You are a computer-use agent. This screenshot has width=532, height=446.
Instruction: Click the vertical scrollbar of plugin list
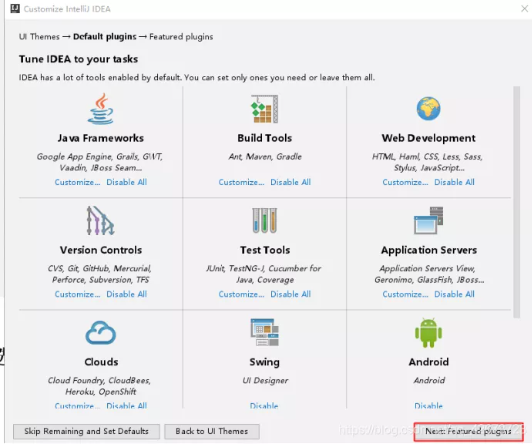pos(516,202)
